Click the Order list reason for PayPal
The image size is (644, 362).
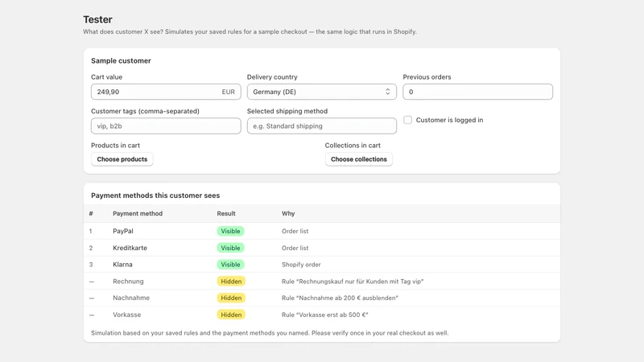click(x=295, y=231)
